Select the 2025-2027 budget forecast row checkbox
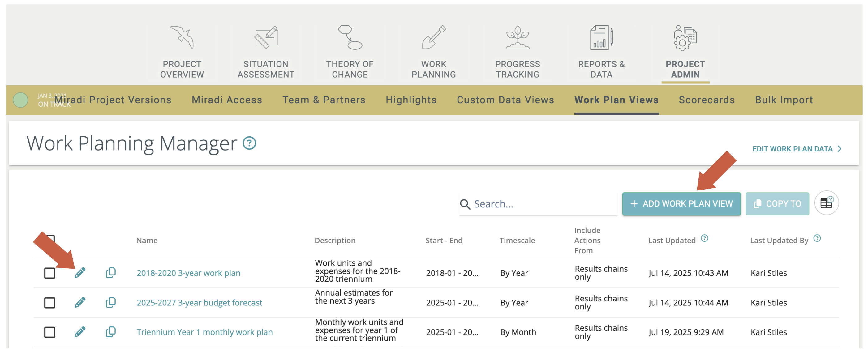This screenshot has height=358, width=868. point(50,302)
